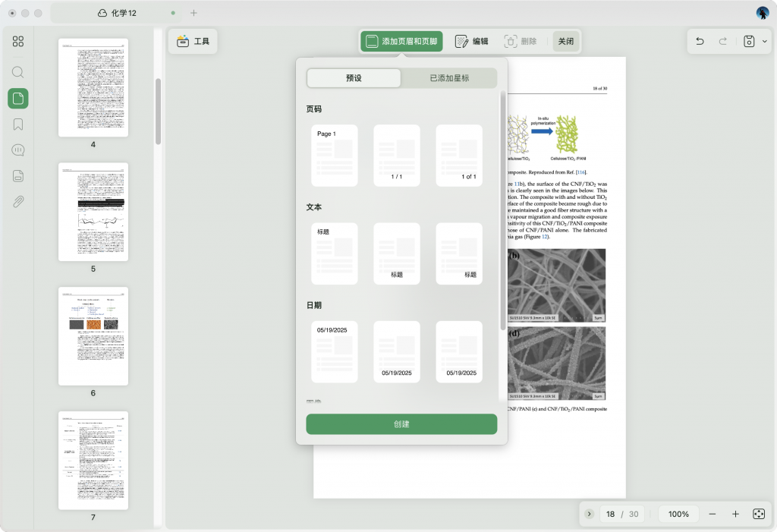Click the fit-to-screen icon at bottom right
Image resolution: width=777 pixels, height=532 pixels.
(758, 514)
